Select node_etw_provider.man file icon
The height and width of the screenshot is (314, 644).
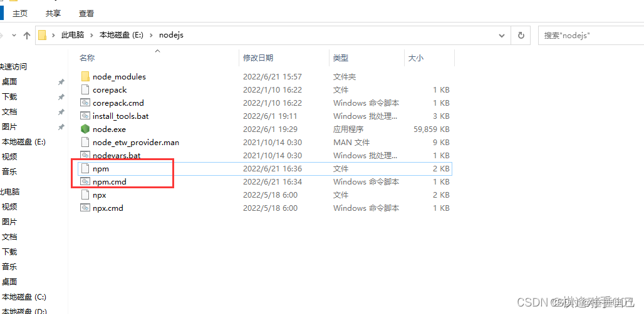(x=85, y=142)
